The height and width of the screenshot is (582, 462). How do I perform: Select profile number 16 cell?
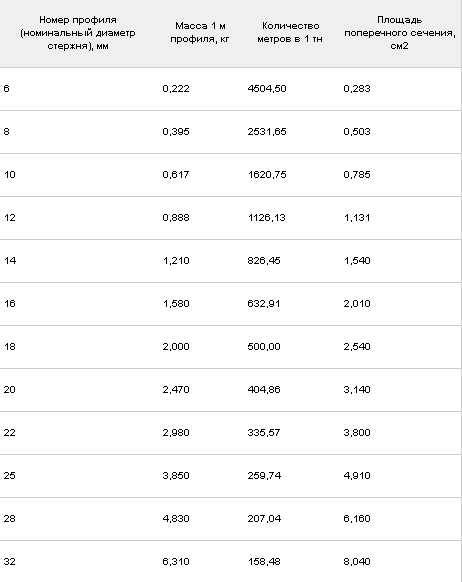tap(10, 304)
